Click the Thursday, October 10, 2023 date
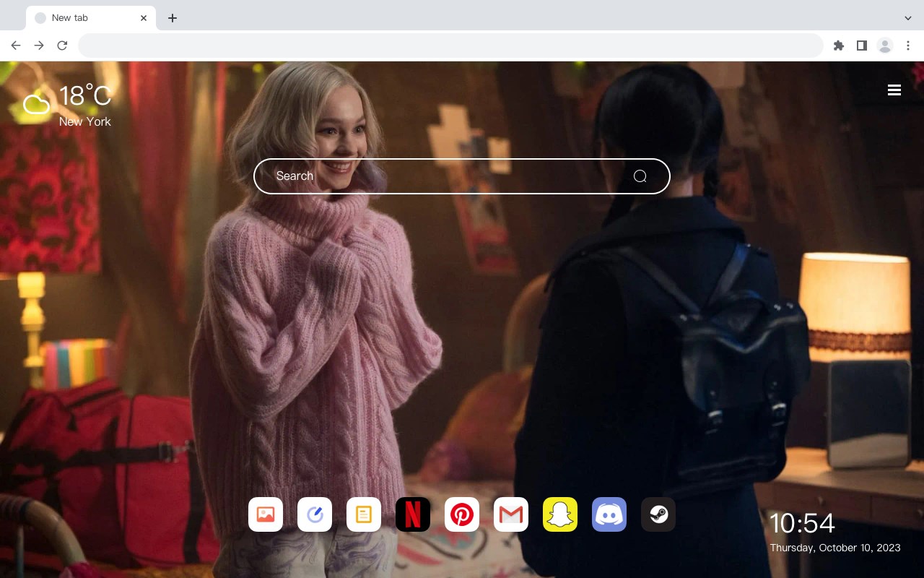Screen dimensions: 924x578 point(835,548)
